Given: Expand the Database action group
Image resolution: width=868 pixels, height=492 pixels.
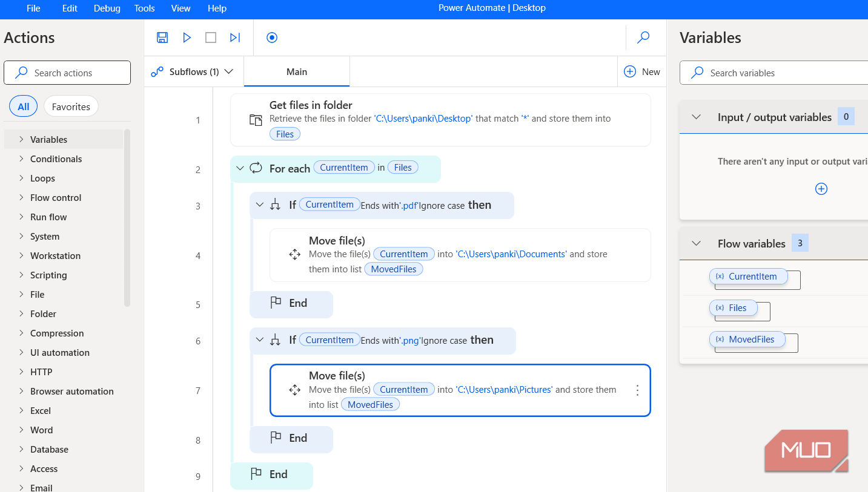Looking at the screenshot, I should tap(21, 449).
